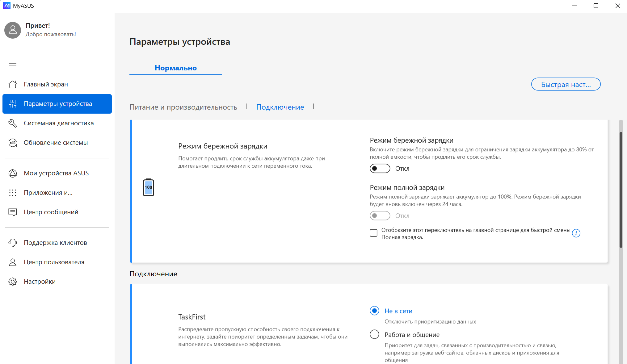Minimize the MyASUS window
This screenshot has height=364, width=627.
tap(574, 6)
